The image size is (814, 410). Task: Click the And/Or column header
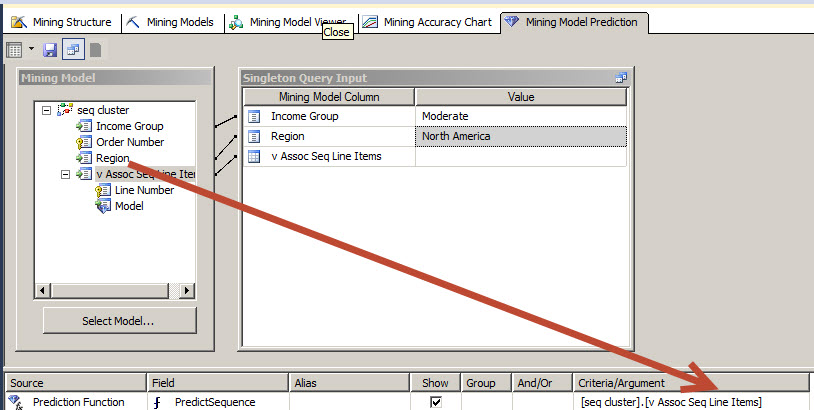pos(542,383)
